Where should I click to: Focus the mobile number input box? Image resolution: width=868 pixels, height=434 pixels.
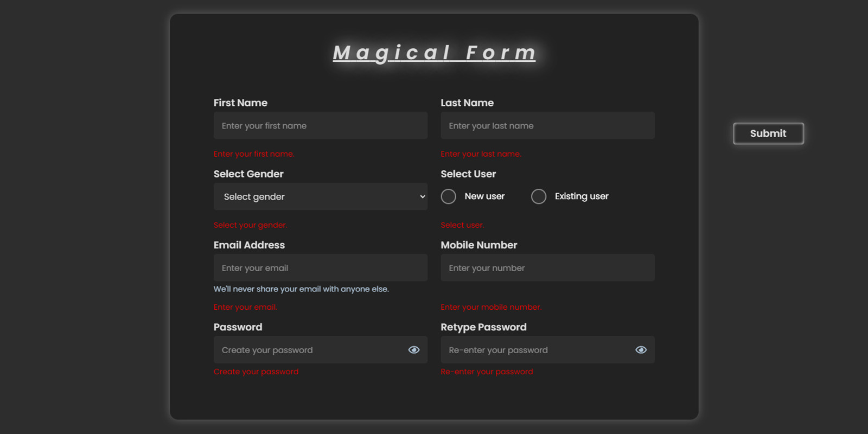click(547, 268)
